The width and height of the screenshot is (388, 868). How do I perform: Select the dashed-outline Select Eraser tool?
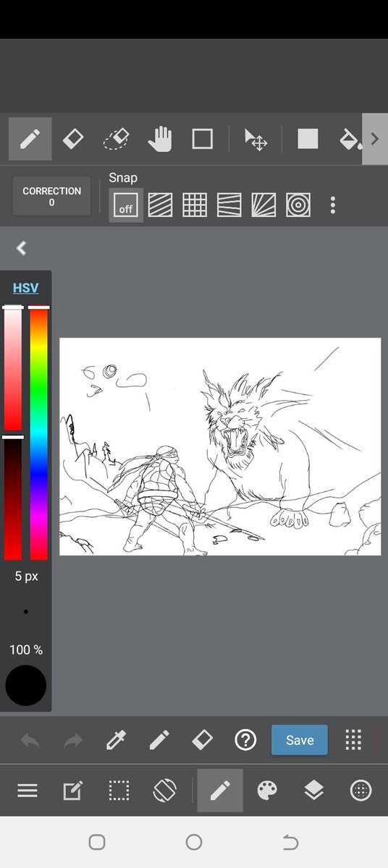coord(116,139)
